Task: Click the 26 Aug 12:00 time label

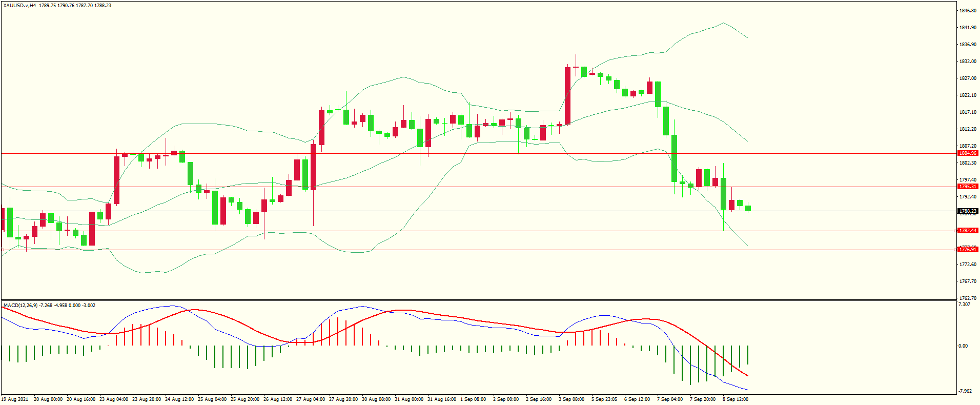Action: point(278,399)
